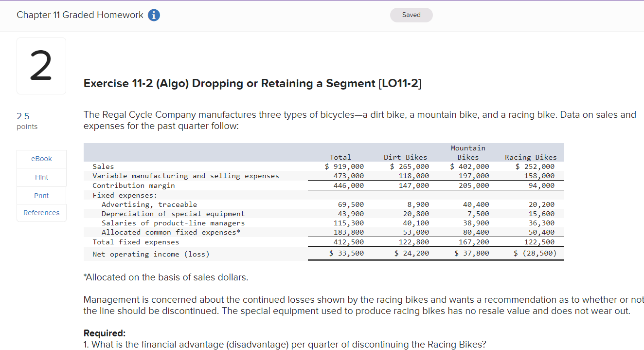644x350 pixels.
Task: Click the Total column header in the table
Action: tap(340, 157)
